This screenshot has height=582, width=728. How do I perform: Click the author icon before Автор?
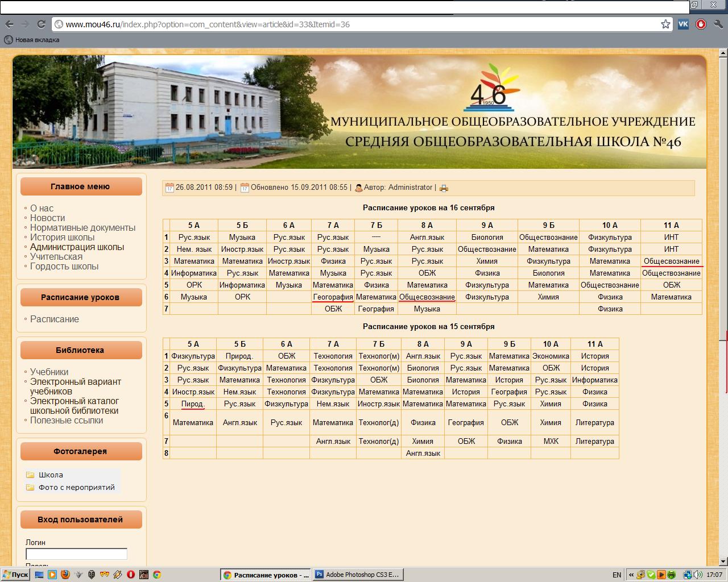(x=359, y=188)
